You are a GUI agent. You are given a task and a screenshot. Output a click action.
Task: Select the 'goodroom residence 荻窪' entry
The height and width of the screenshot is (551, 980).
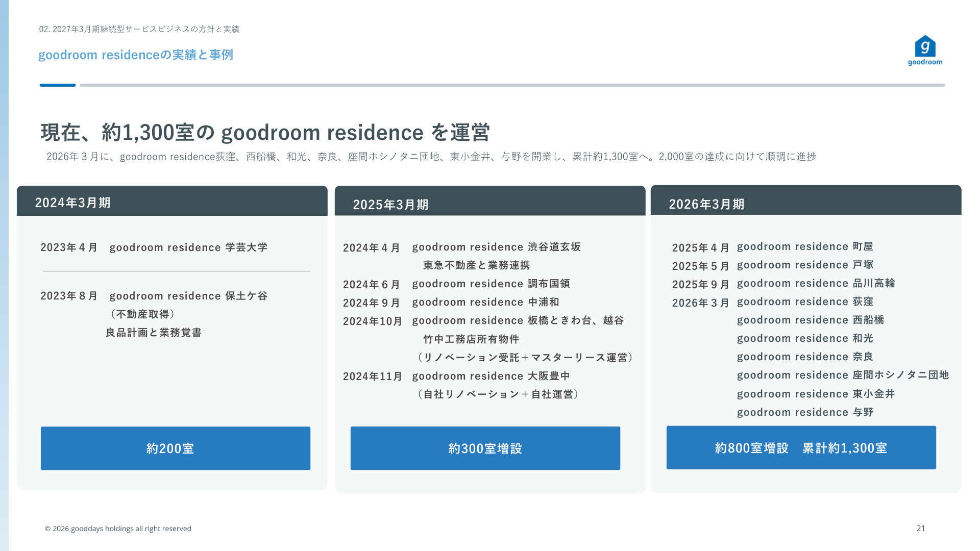pos(805,302)
